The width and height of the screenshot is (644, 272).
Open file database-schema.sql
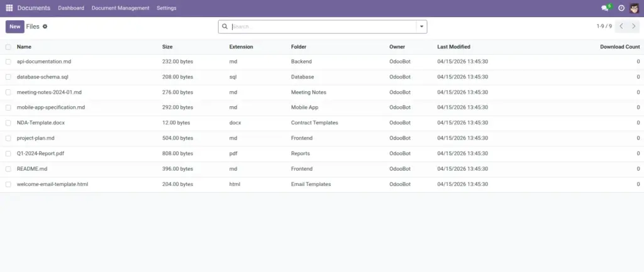pyautogui.click(x=42, y=77)
